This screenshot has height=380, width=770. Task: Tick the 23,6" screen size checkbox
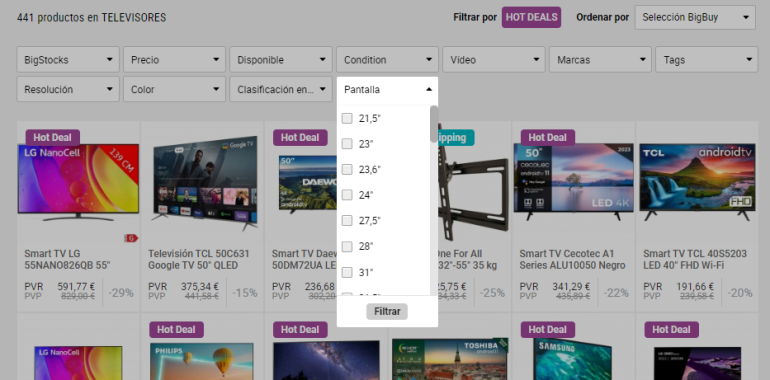coord(347,169)
